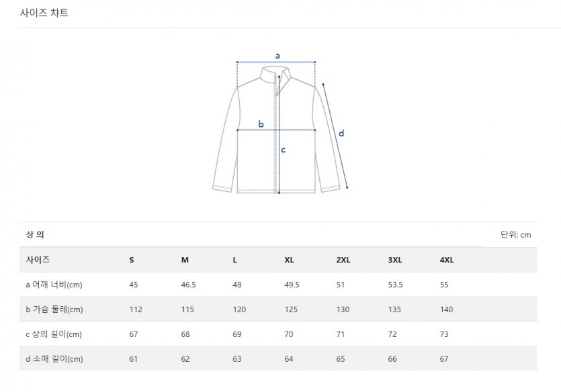Image resolution: width=561 pixels, height=392 pixels.
Task: Select the XL size column header
Action: 290,260
